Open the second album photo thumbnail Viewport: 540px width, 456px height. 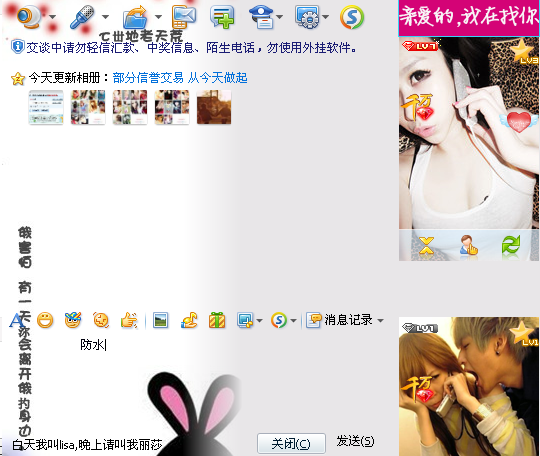[88, 107]
